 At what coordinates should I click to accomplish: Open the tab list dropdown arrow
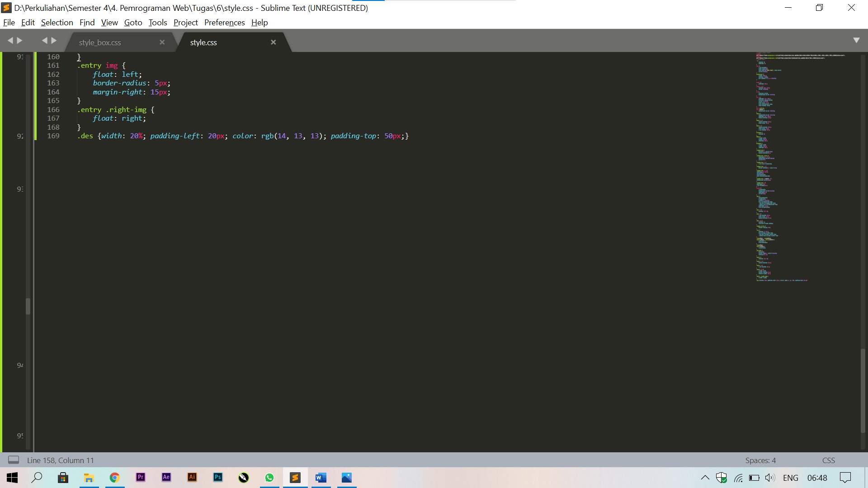pos(856,40)
